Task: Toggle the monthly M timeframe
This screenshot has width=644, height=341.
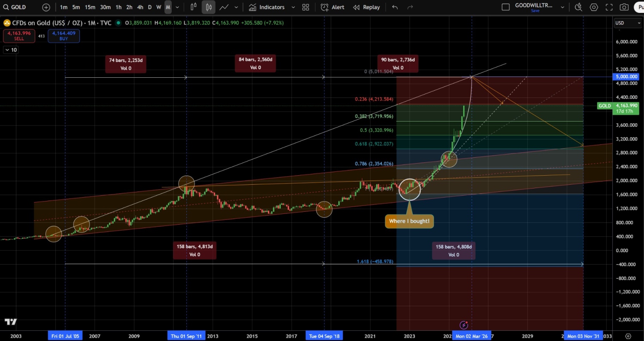Action: pos(168,7)
